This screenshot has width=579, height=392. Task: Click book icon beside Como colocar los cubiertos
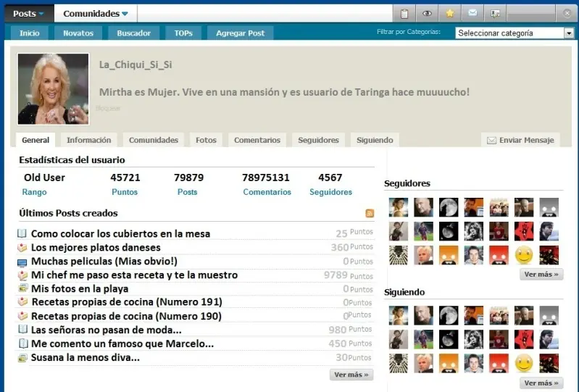[22, 233]
